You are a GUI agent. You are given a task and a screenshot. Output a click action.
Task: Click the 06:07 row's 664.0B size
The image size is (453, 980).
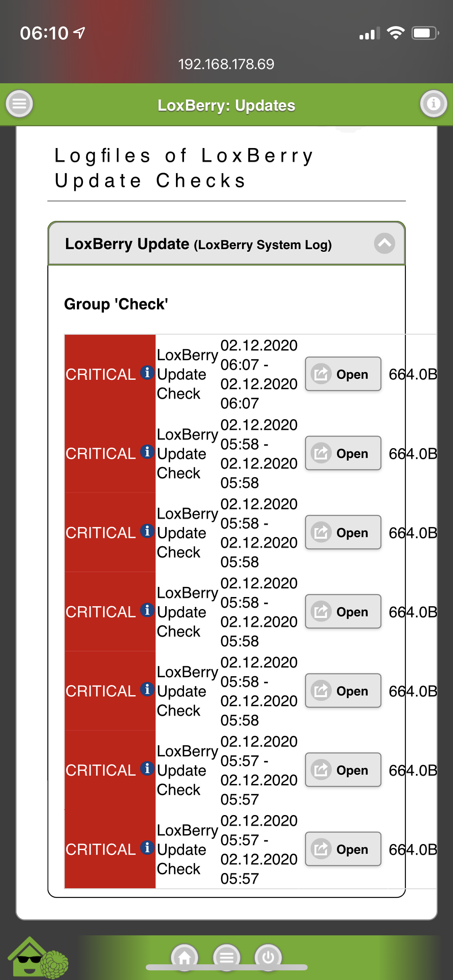[413, 374]
